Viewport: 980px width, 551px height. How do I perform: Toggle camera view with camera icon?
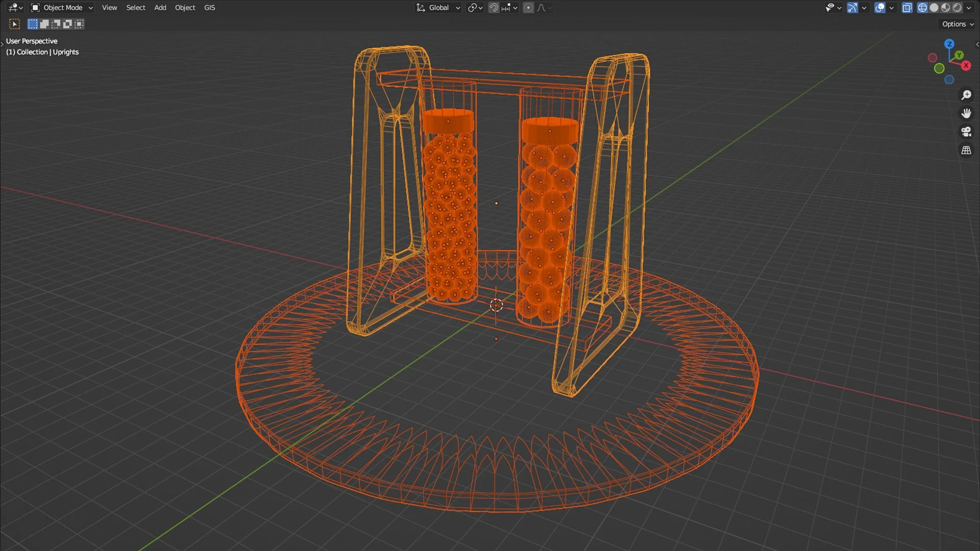(x=966, y=132)
